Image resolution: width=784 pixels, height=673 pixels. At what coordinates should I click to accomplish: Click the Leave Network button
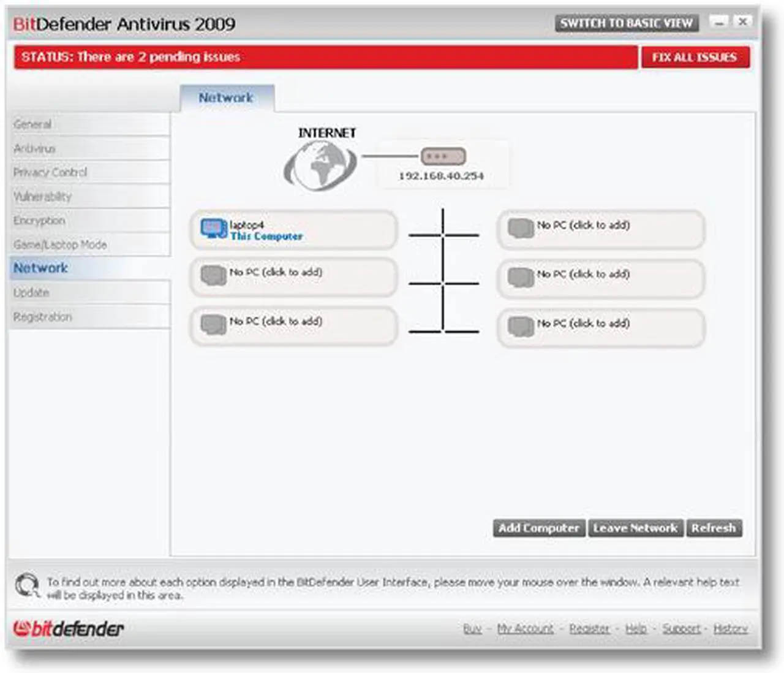point(635,528)
